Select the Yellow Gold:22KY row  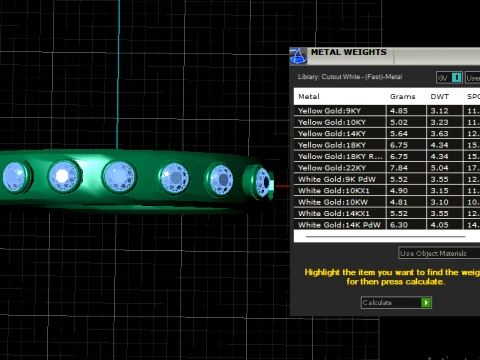(x=387, y=168)
